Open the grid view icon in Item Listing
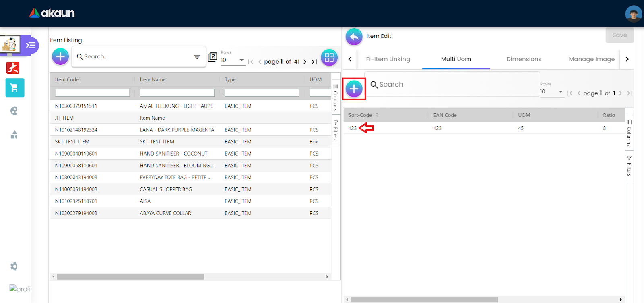 [x=329, y=57]
